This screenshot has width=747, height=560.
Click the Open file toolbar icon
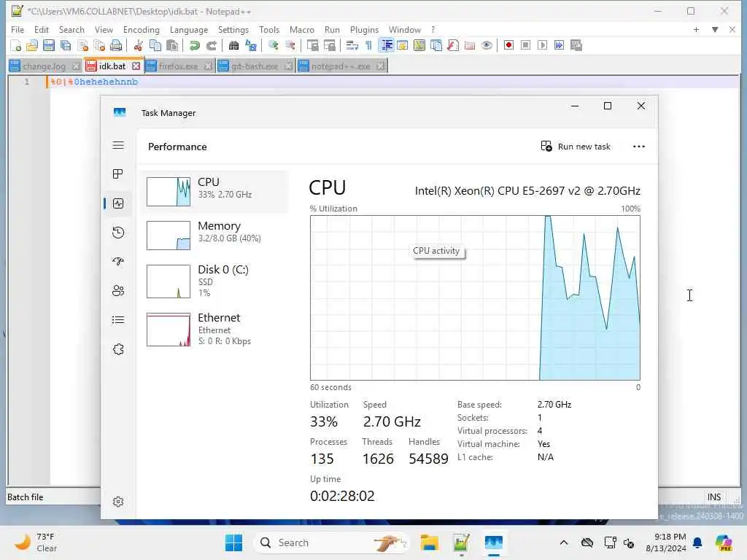point(32,45)
